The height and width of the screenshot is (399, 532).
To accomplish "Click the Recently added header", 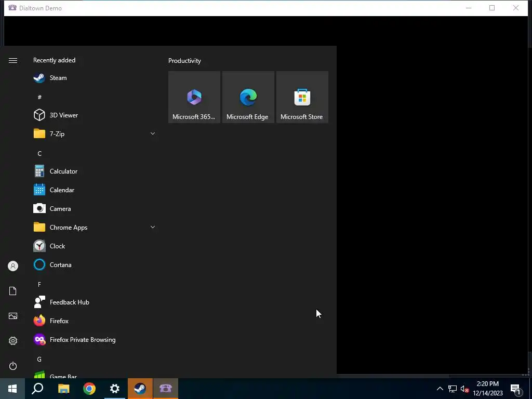I will [x=54, y=60].
